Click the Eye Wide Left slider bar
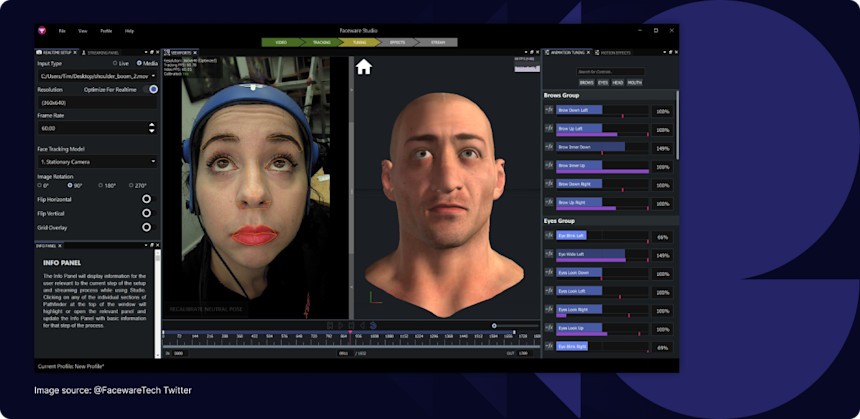The image size is (860, 419). (602, 254)
